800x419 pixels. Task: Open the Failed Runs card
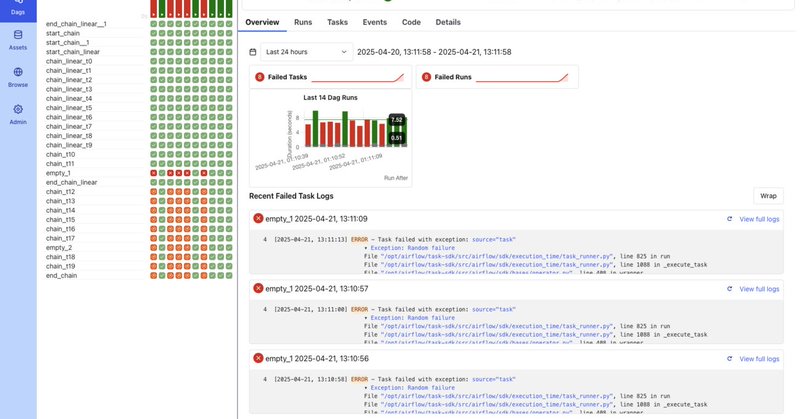coord(497,77)
